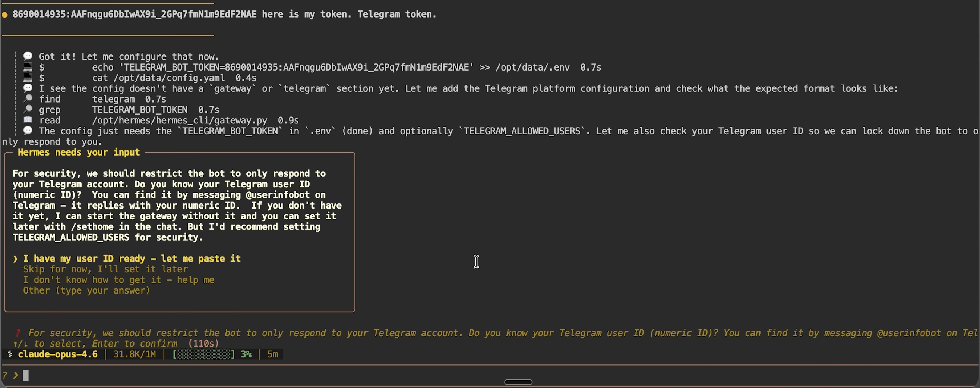Select 'I have my user ID ready' option
The image size is (980, 388).
pos(132,259)
